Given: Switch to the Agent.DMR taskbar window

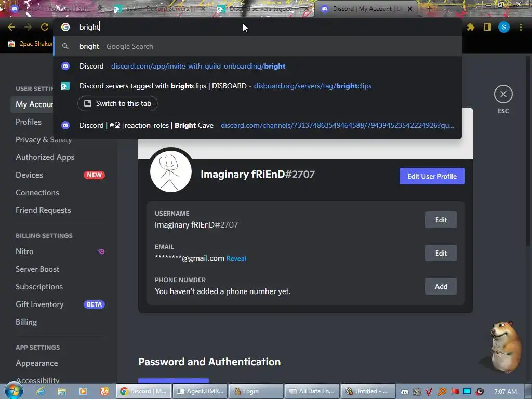Looking at the screenshot, I should 200,391.
